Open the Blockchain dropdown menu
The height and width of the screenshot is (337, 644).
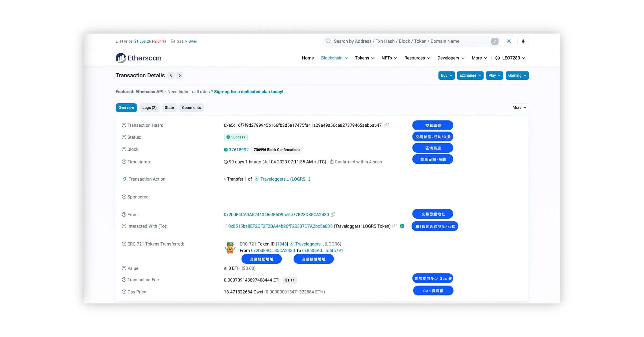(334, 58)
